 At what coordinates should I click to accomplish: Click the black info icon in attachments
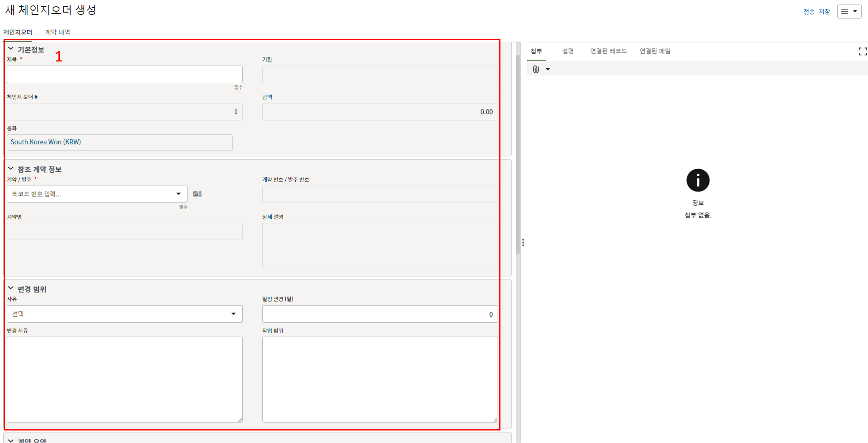698,180
